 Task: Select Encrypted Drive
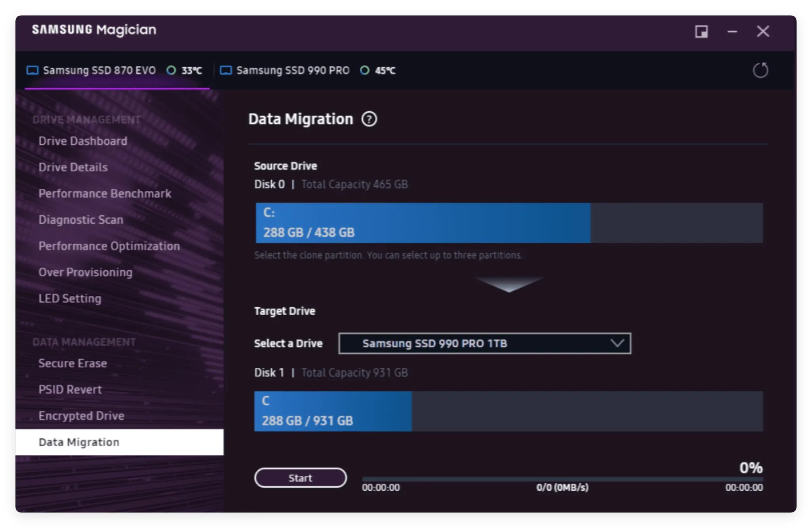click(x=81, y=416)
